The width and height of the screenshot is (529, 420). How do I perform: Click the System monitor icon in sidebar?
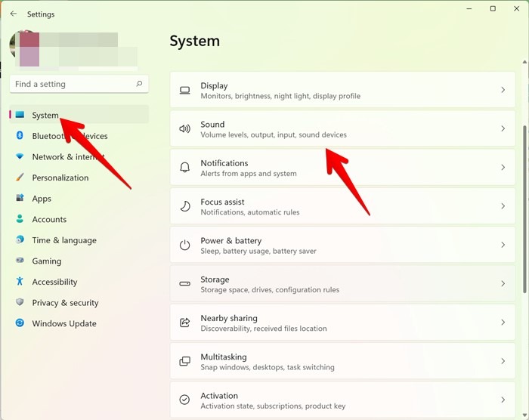(x=20, y=115)
